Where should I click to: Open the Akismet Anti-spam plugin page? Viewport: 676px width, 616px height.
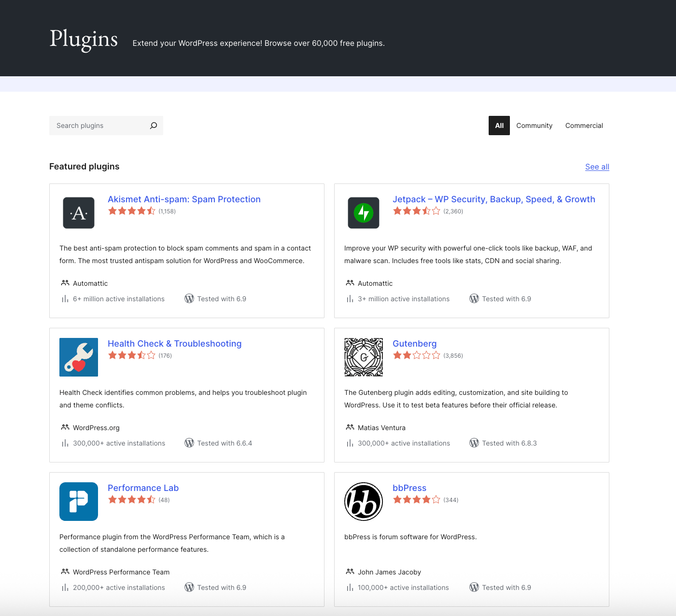(x=184, y=199)
